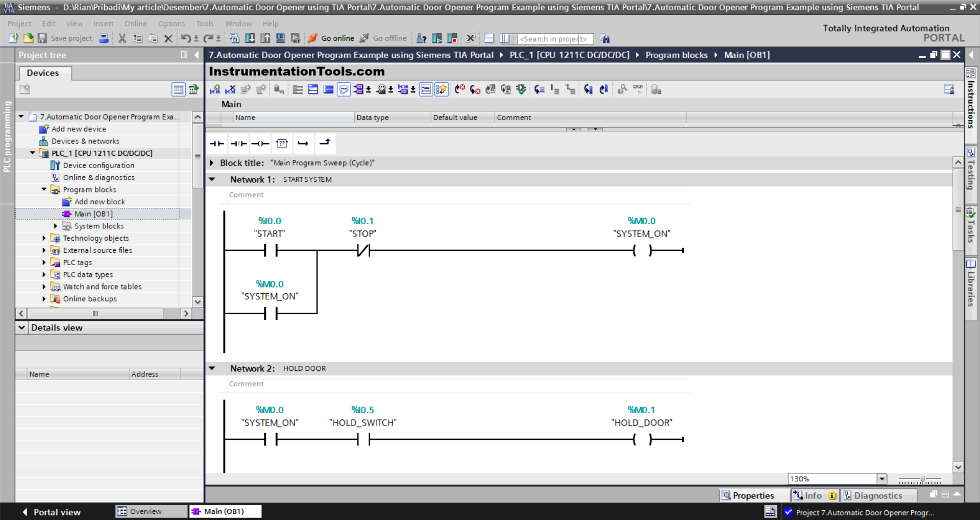Image resolution: width=980 pixels, height=520 pixels.
Task: Collapse the PLC_1 CPU 1211C device node
Action: coord(32,153)
